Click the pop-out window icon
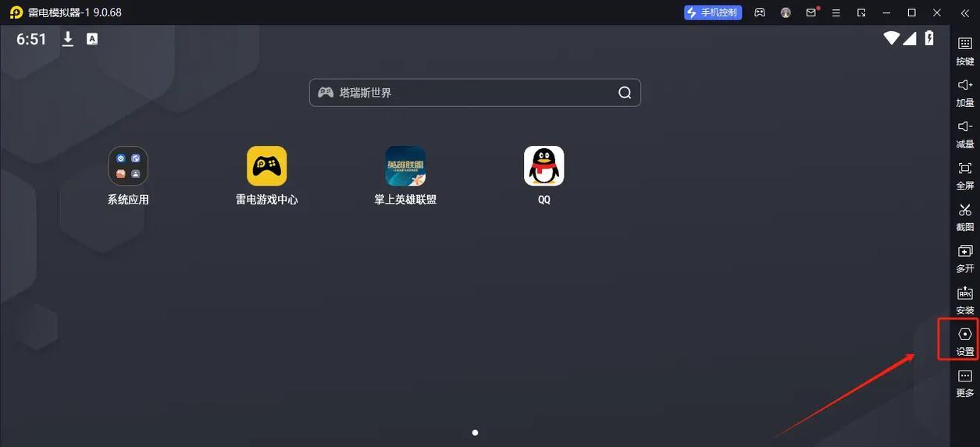 (x=861, y=12)
